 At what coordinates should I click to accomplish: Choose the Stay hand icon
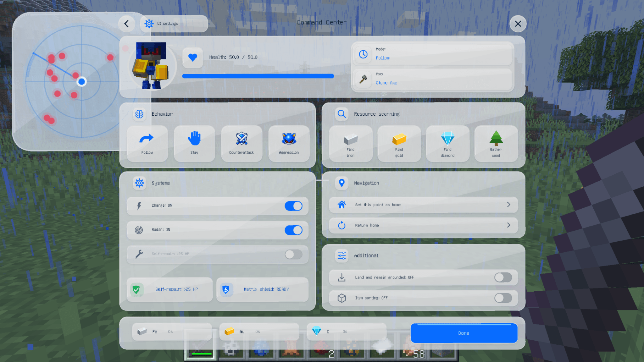coord(194,138)
